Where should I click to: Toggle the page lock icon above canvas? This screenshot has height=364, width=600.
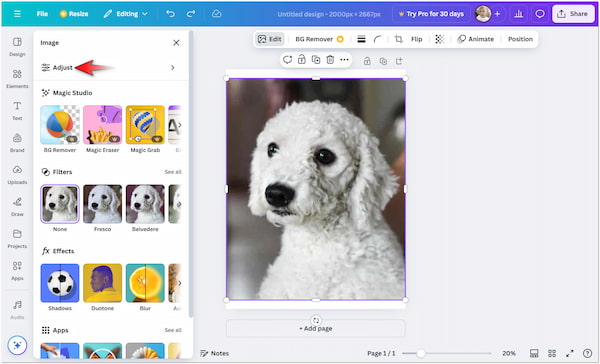[367, 61]
